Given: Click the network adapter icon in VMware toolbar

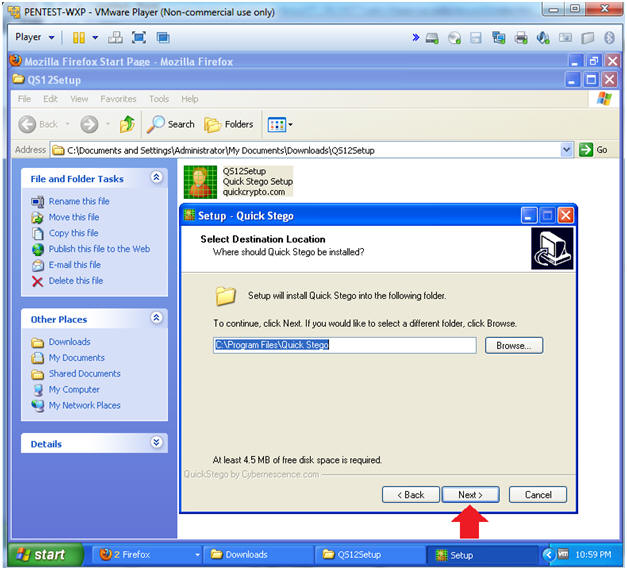Looking at the screenshot, I should pos(499,38).
